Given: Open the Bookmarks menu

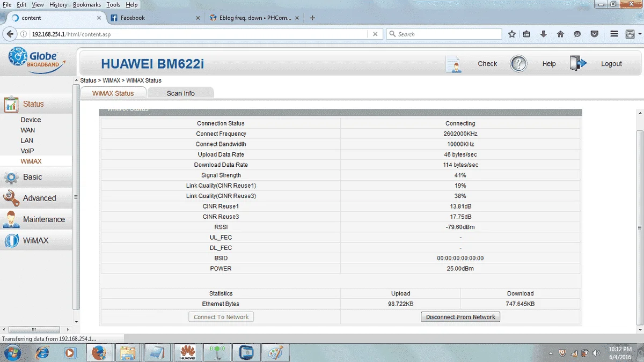Looking at the screenshot, I should (x=86, y=4).
